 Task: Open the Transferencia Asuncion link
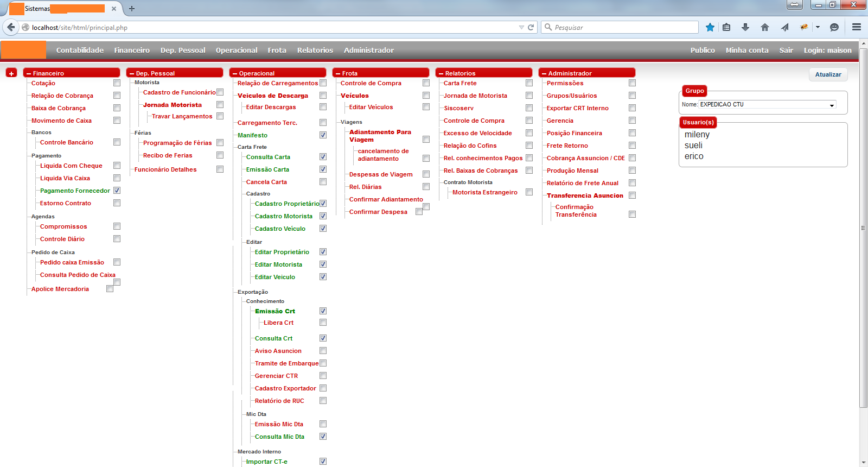(x=585, y=195)
